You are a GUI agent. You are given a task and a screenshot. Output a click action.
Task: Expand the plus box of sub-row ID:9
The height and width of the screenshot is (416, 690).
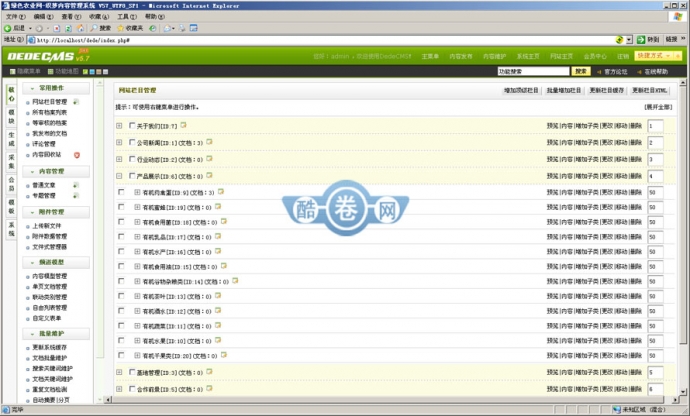point(137,192)
